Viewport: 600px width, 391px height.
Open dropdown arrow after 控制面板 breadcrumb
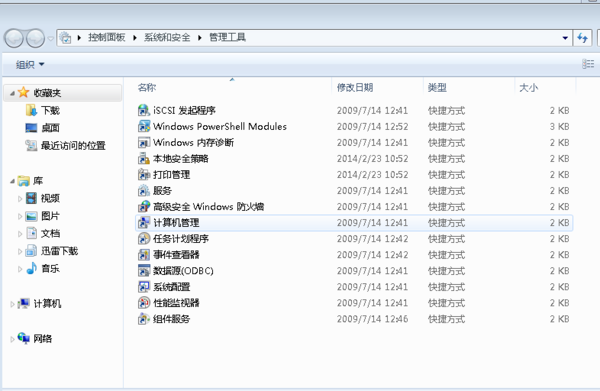[x=135, y=37]
